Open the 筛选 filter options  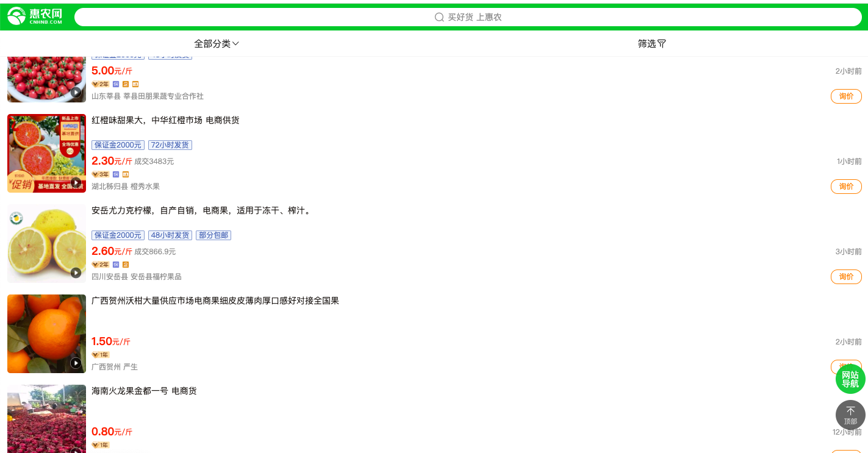coord(651,44)
